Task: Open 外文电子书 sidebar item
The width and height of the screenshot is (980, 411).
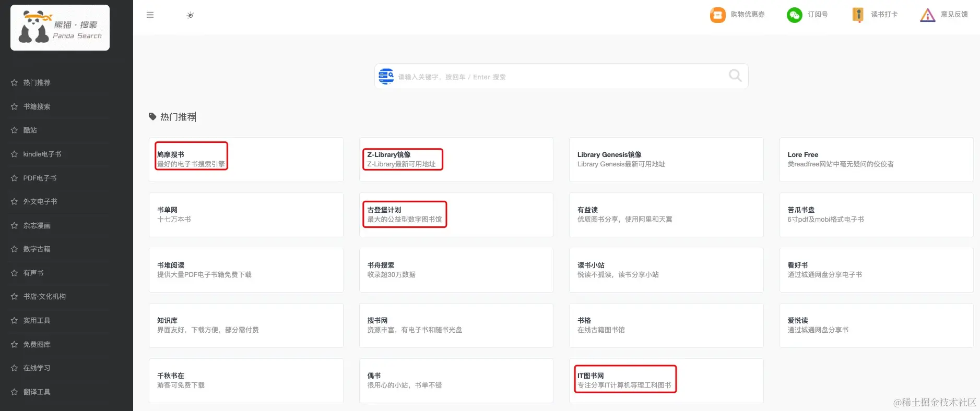Action: coord(40,201)
